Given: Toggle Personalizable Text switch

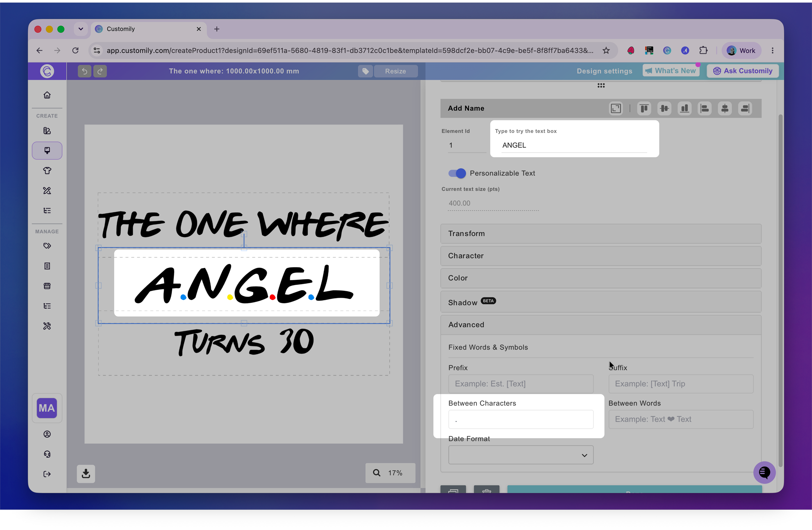Looking at the screenshot, I should coord(457,173).
